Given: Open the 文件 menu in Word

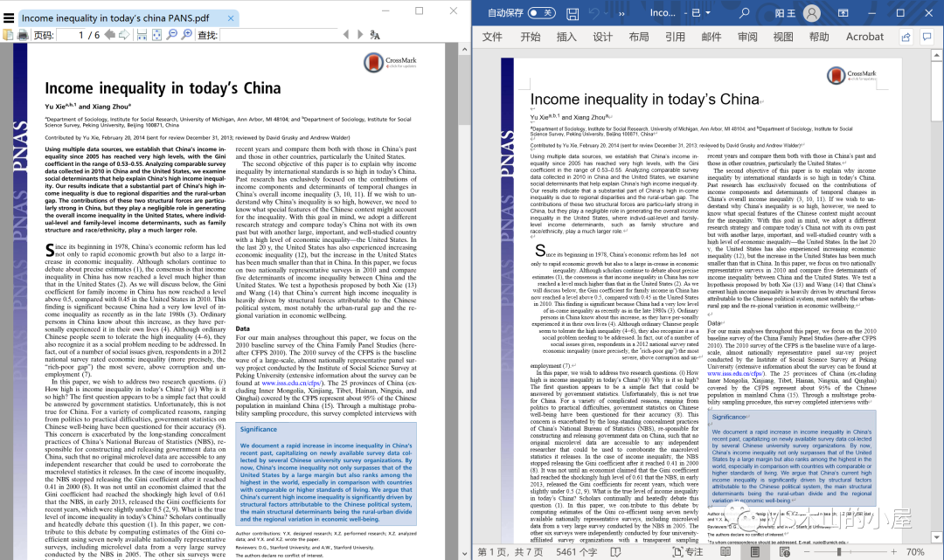Looking at the screenshot, I should coord(492,37).
